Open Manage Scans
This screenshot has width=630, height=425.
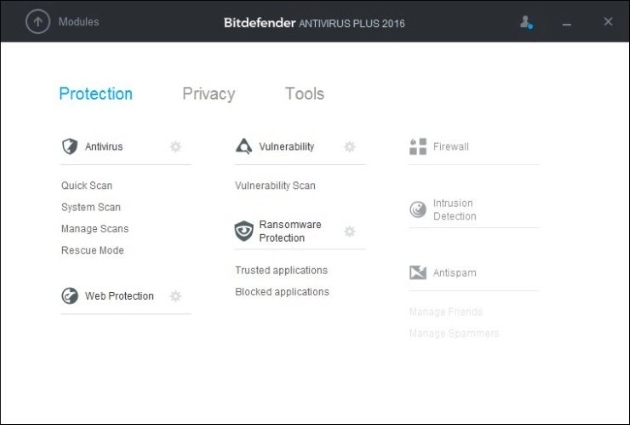pyautogui.click(x=95, y=229)
